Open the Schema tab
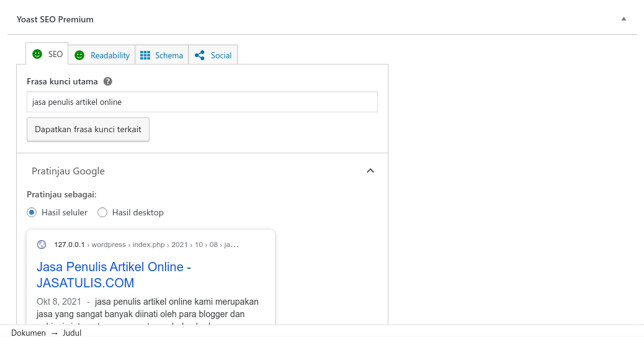This screenshot has width=644, height=337. pyautogui.click(x=162, y=55)
